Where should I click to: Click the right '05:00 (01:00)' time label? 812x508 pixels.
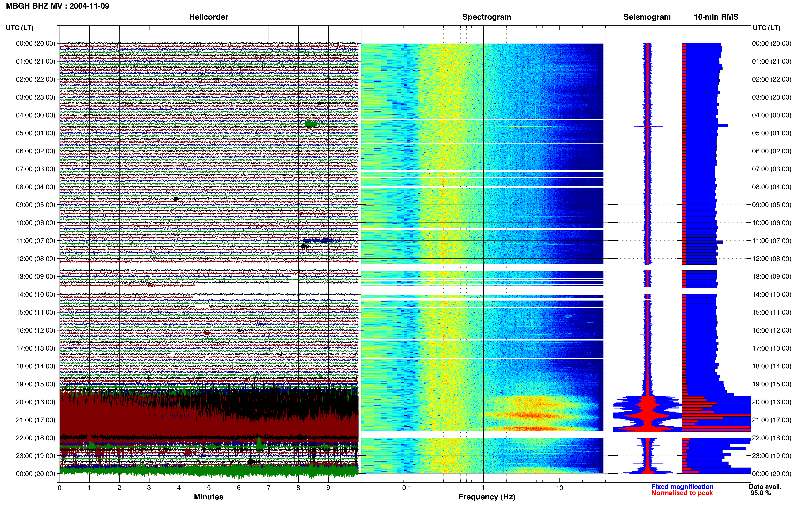click(772, 133)
